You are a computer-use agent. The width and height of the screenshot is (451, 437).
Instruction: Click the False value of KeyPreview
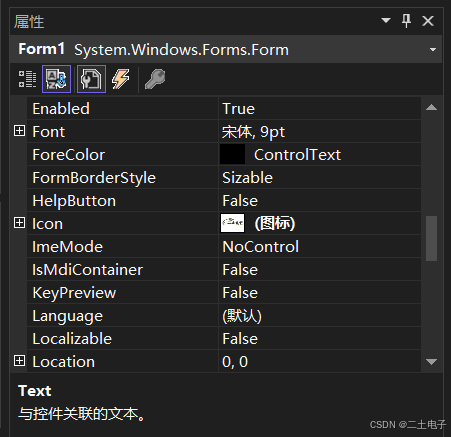240,293
